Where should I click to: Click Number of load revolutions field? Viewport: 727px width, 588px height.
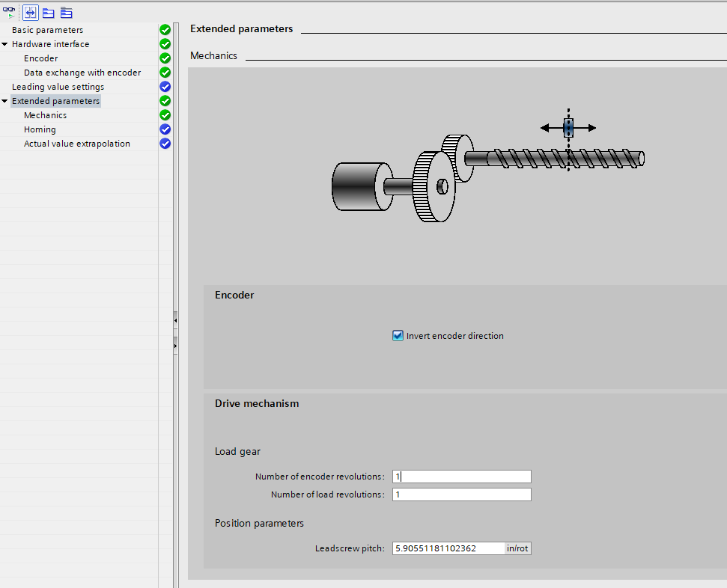pyautogui.click(x=461, y=494)
